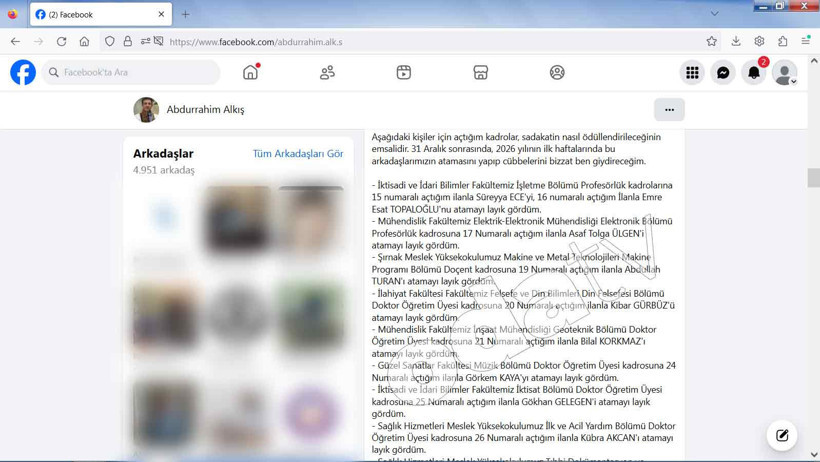The image size is (820, 462).
Task: Click the Abdurrahim Alkış profile name
Action: [205, 109]
